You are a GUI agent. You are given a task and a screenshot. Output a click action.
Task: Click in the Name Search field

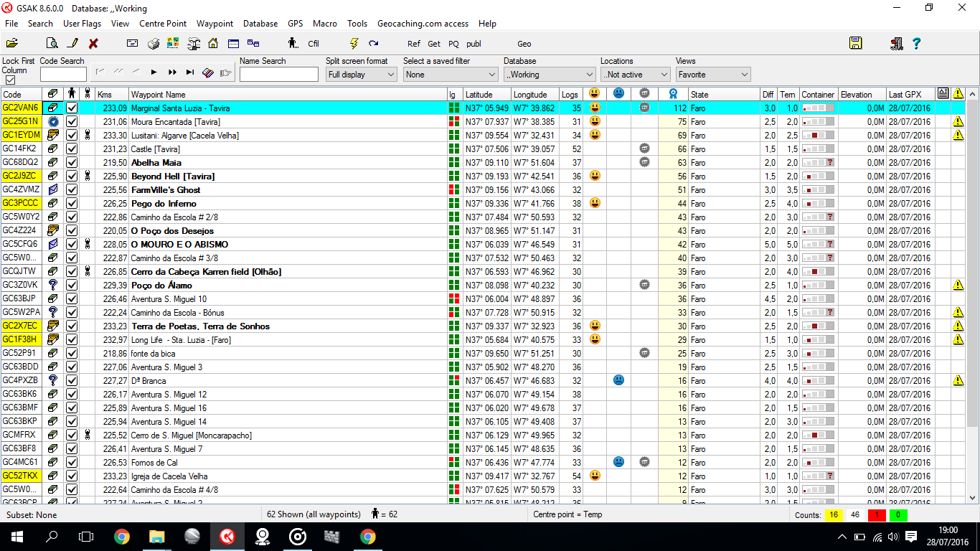click(279, 75)
